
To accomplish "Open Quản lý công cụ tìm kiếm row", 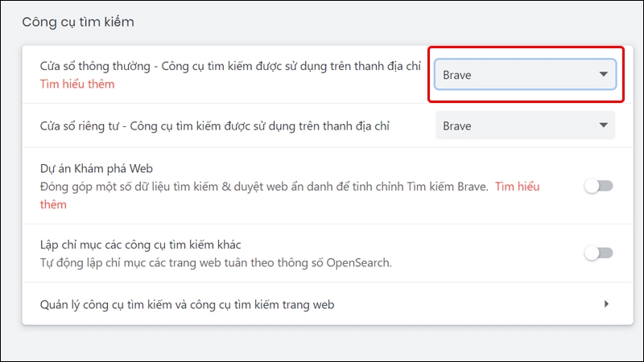I will tap(328, 304).
